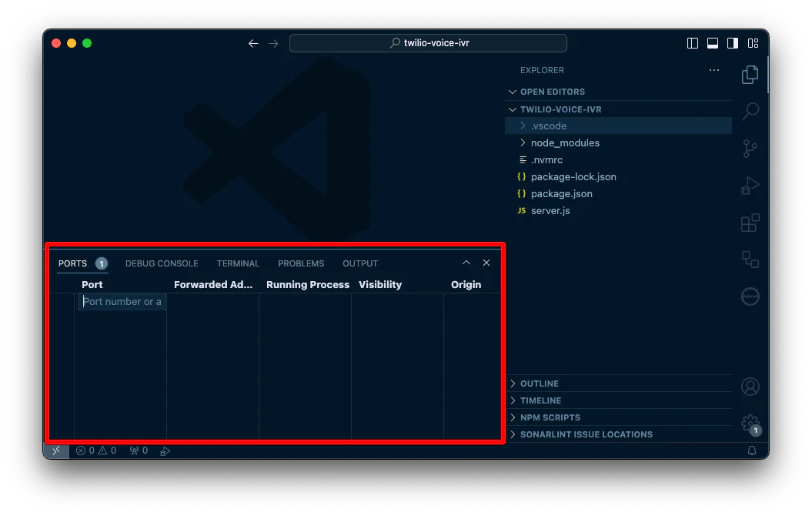Maximize panel size with chevron up
The image size is (812, 516).
(x=466, y=263)
